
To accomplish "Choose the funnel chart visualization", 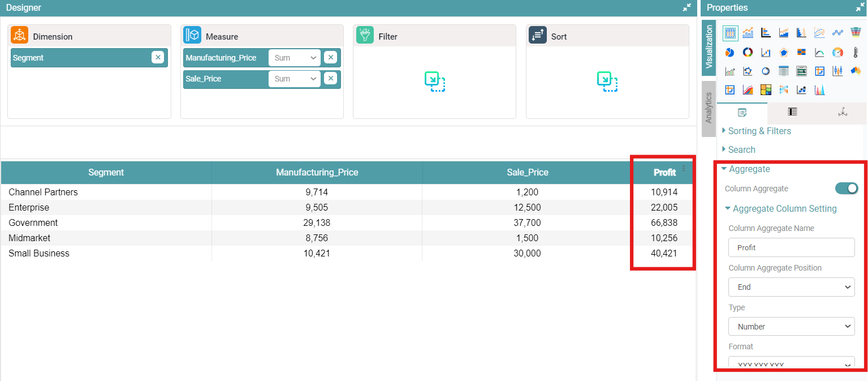I will point(856,33).
